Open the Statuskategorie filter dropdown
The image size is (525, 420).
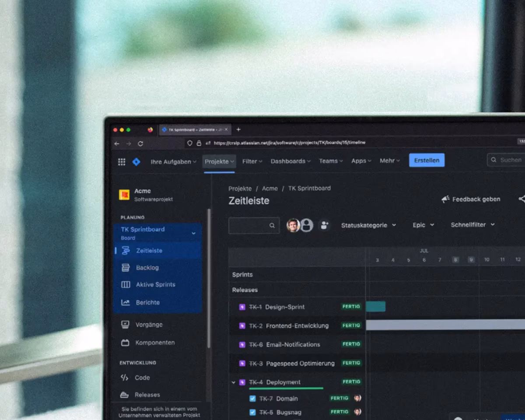pyautogui.click(x=368, y=225)
